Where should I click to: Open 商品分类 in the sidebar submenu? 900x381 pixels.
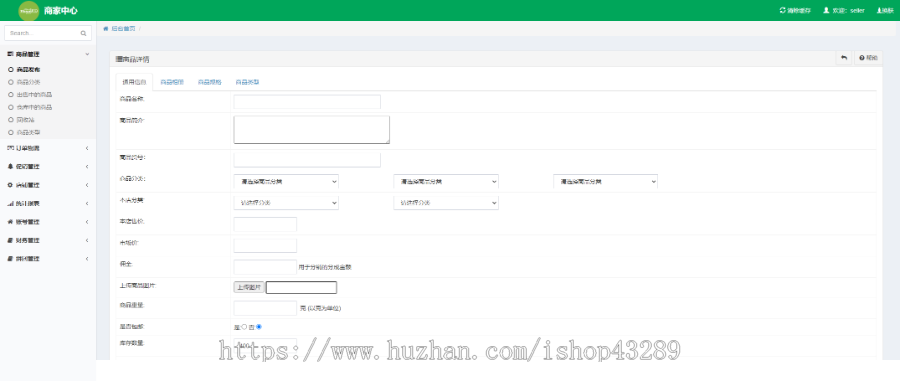point(29,82)
